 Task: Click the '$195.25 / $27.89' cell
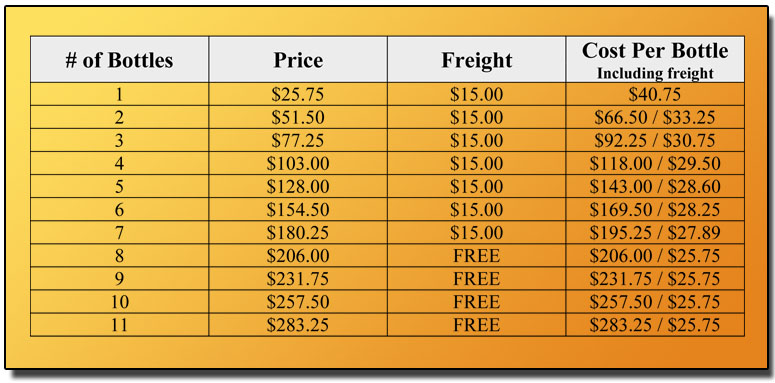click(655, 232)
